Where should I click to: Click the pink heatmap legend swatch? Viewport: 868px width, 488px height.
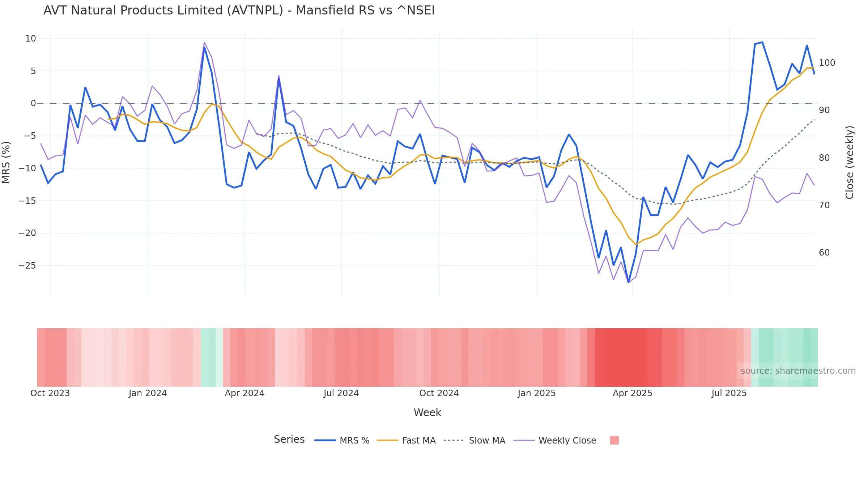coord(614,440)
